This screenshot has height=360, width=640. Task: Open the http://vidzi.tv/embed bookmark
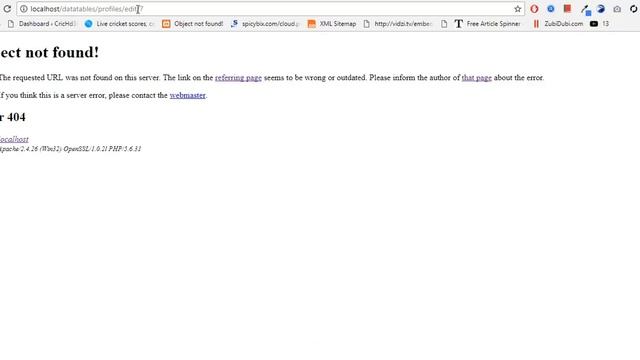[397, 24]
